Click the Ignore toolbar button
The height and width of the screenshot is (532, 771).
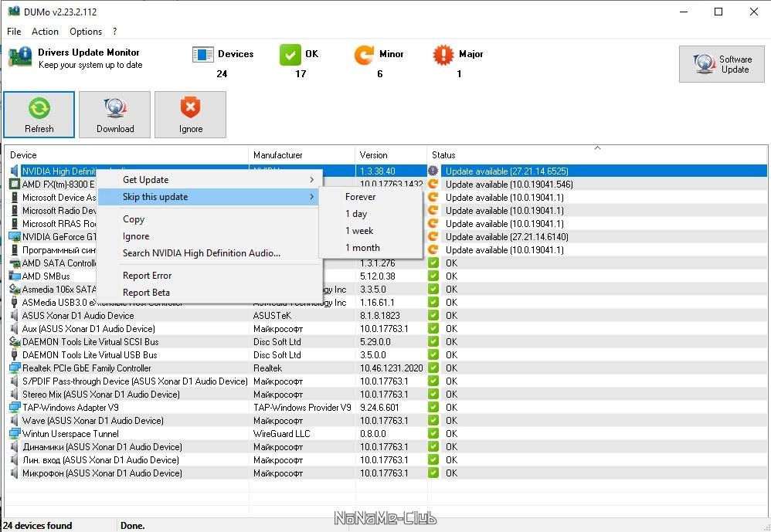[x=190, y=114]
